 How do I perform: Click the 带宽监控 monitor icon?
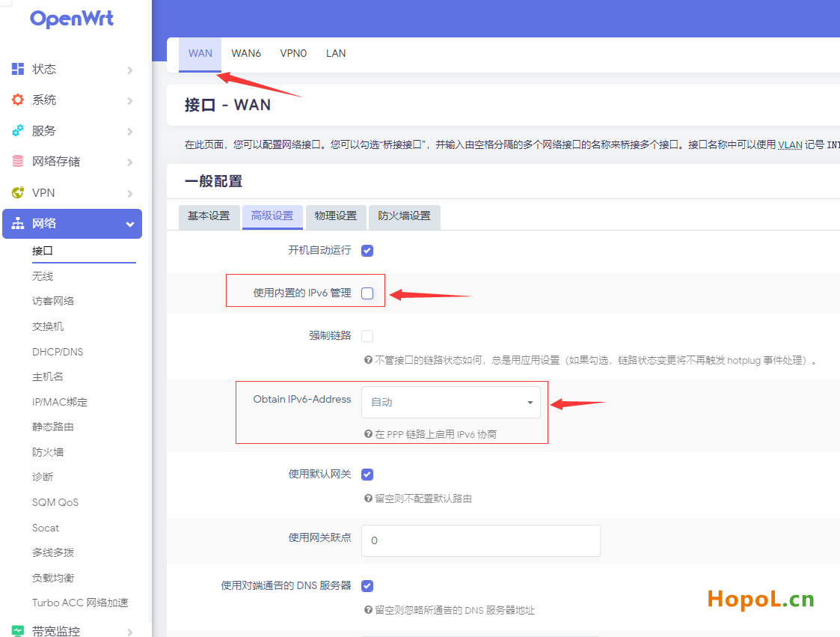[18, 631]
